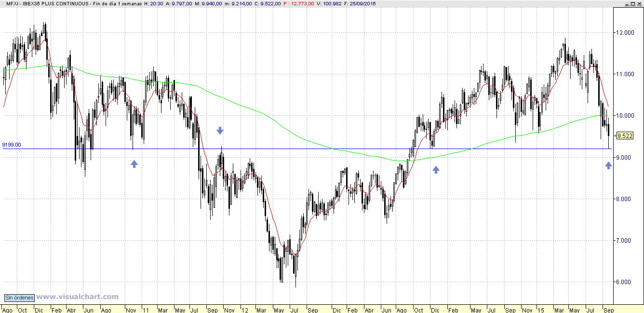Minimize the chart window

click(x=628, y=3)
